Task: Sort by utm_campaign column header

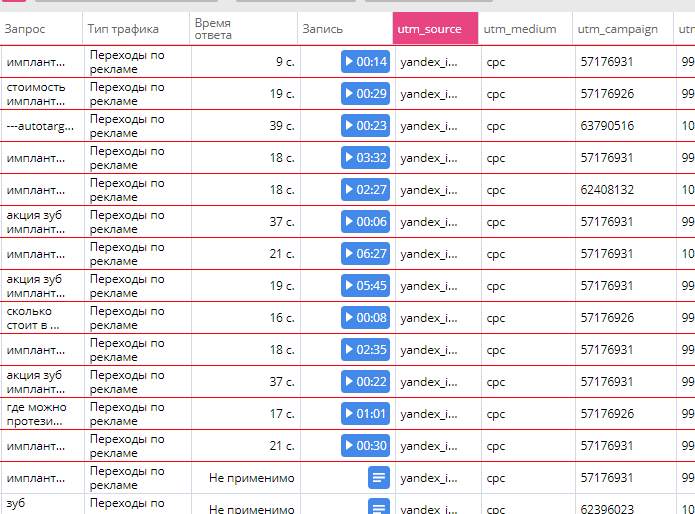Action: pyautogui.click(x=623, y=29)
